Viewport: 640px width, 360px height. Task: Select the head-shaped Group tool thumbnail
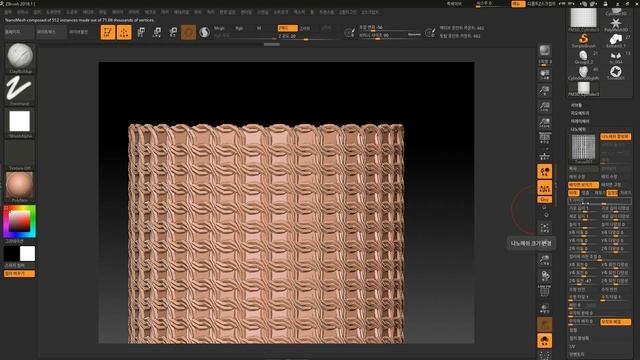click(583, 57)
